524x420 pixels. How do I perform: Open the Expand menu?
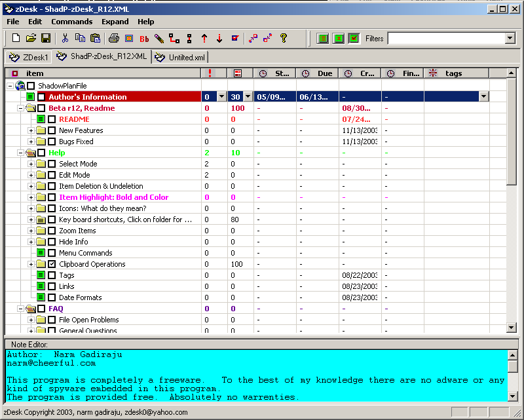pyautogui.click(x=115, y=22)
